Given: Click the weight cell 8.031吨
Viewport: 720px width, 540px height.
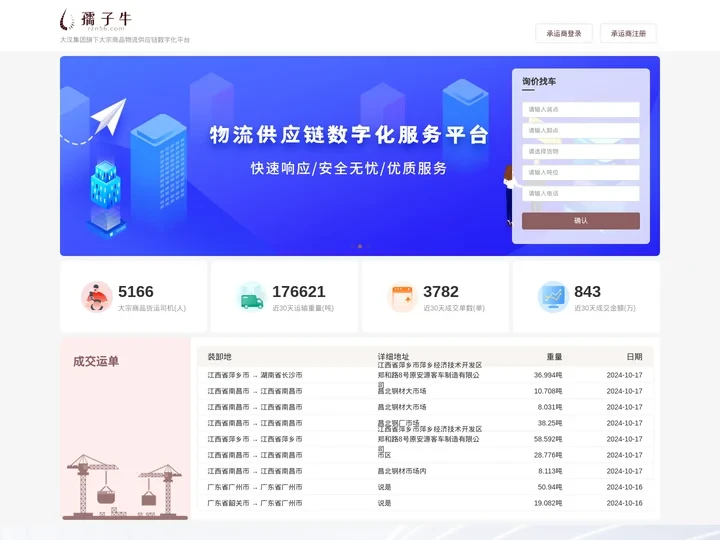Looking at the screenshot, I should (550, 407).
